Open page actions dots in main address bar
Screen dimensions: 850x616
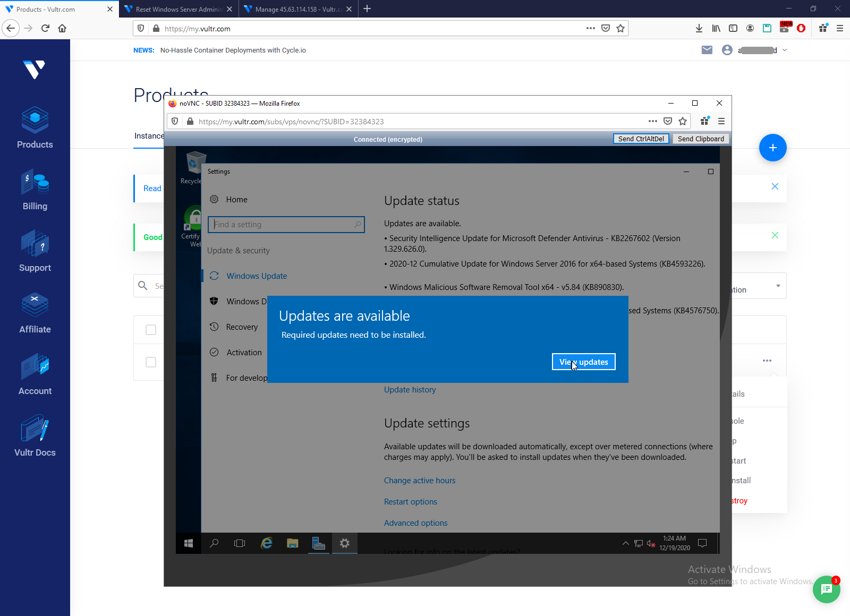click(x=591, y=28)
